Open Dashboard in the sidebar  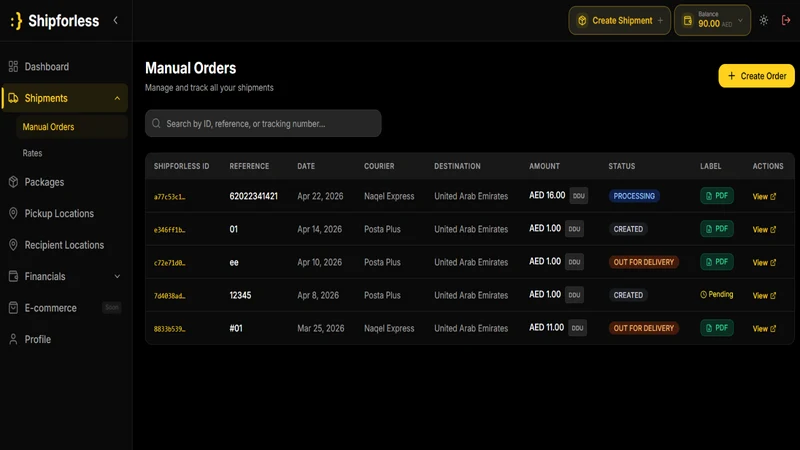tap(65, 67)
